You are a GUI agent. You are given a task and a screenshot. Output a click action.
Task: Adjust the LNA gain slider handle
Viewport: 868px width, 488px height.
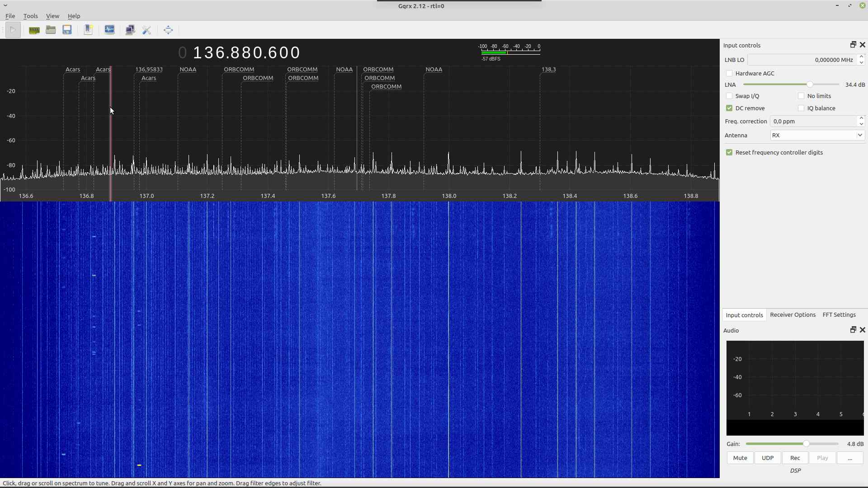point(810,85)
